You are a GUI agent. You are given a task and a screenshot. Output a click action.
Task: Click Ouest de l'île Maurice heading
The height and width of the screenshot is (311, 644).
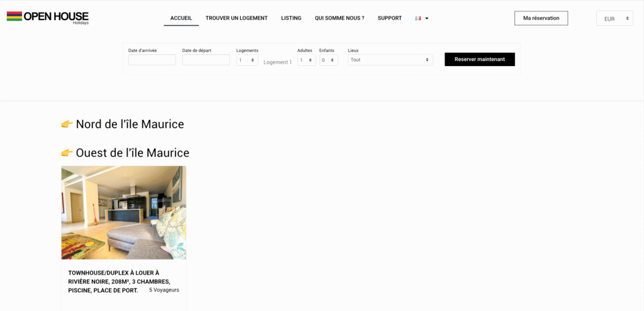click(x=132, y=153)
